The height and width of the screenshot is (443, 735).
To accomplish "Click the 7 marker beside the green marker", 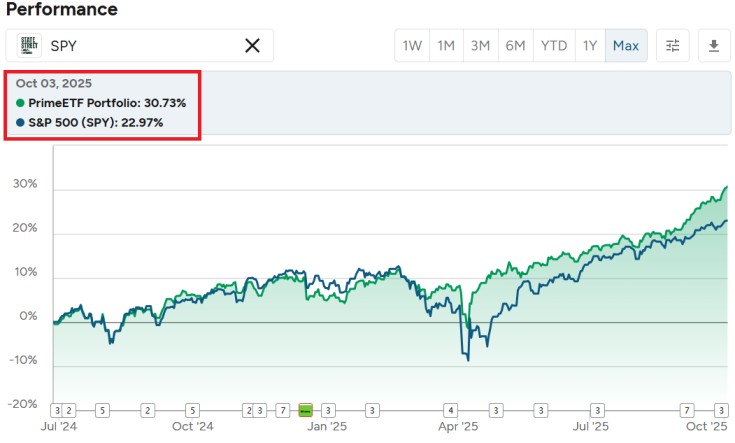I will point(284,409).
